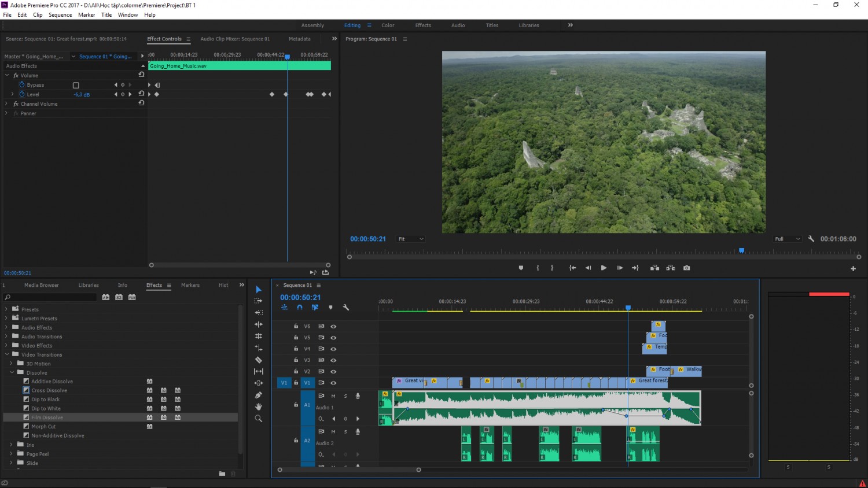The image size is (868, 488).
Task: Toggle lock on track V4
Action: (296, 349)
